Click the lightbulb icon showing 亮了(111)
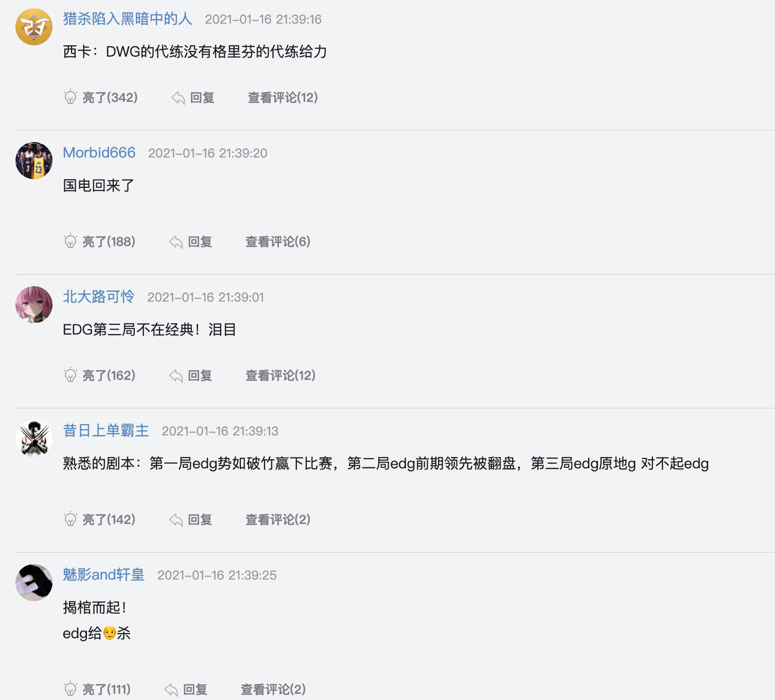The image size is (775, 700). coord(71,689)
